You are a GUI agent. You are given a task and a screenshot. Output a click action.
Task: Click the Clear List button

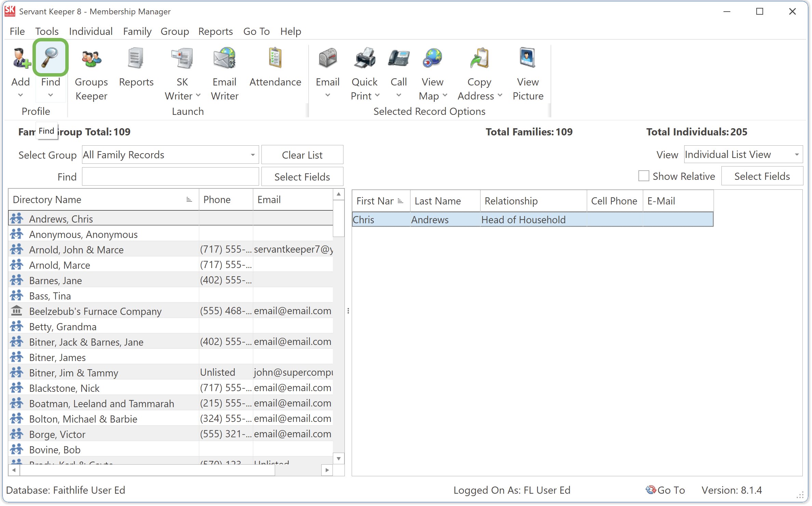(302, 155)
